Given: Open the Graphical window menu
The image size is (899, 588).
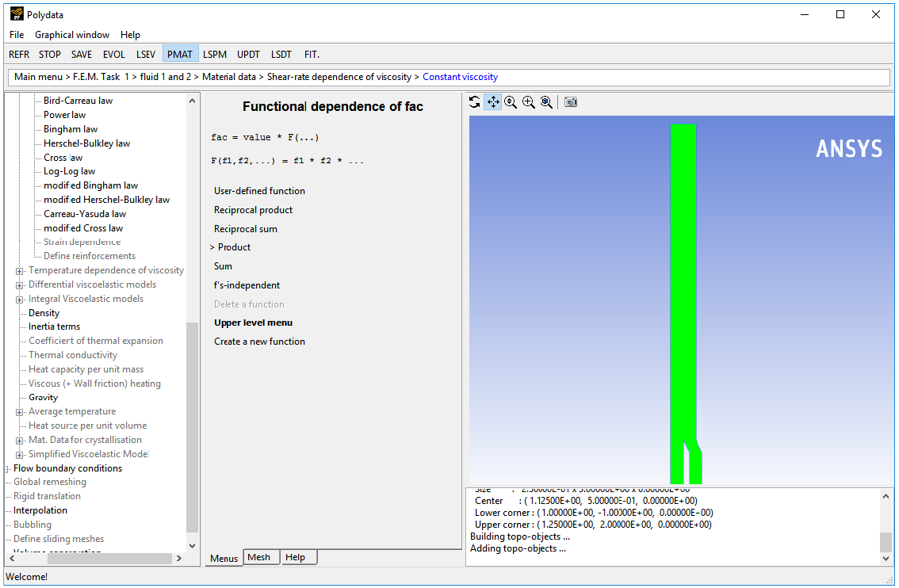Looking at the screenshot, I should pyautogui.click(x=72, y=35).
